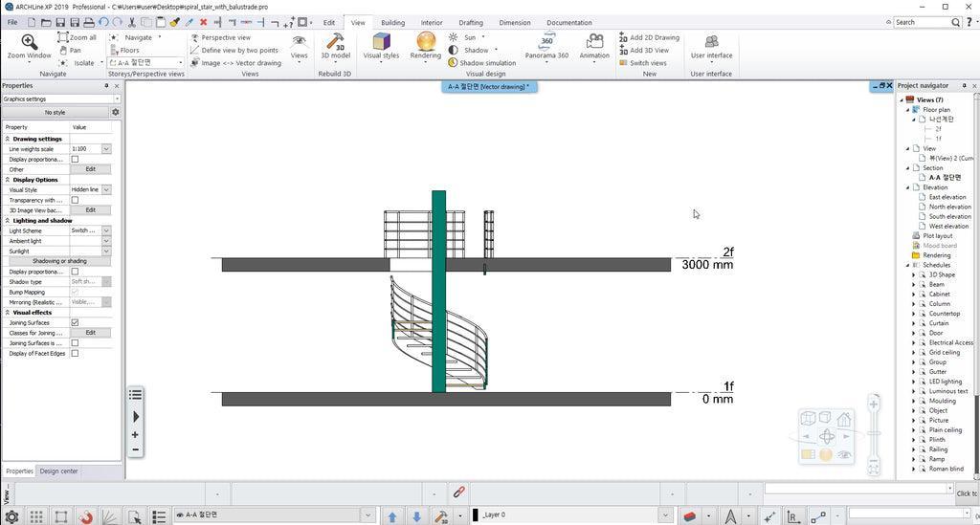Click the magnet snap icon in status bar

click(x=85, y=517)
